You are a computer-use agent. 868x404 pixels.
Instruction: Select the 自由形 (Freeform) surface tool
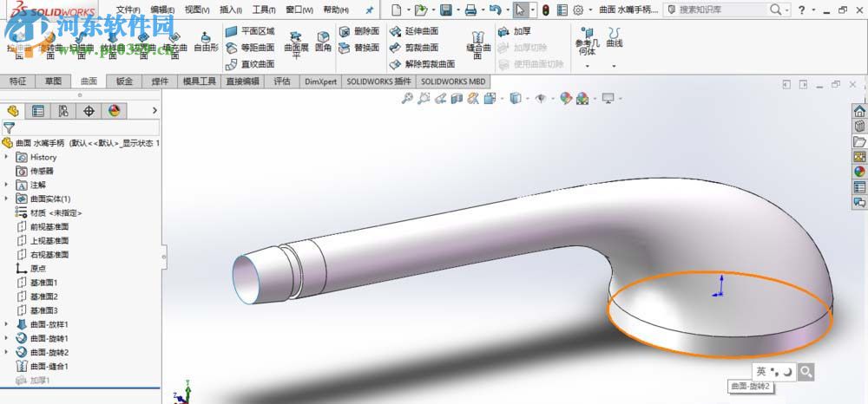[x=206, y=42]
